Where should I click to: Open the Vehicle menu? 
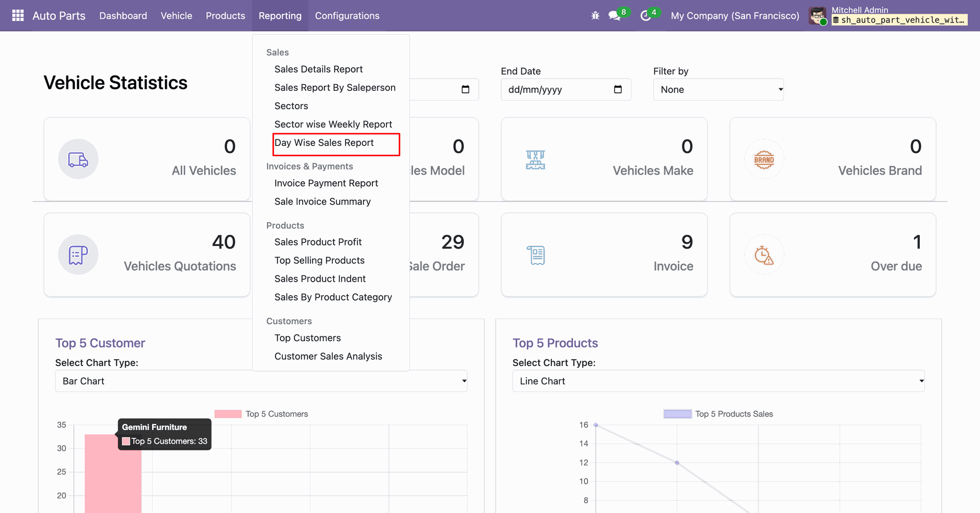click(x=177, y=16)
